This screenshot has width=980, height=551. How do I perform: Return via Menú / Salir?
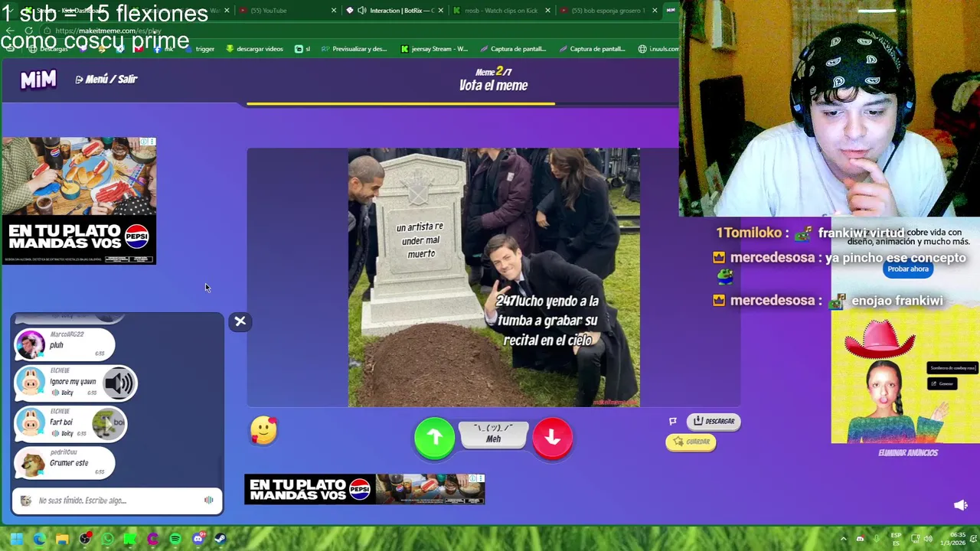pyautogui.click(x=106, y=79)
